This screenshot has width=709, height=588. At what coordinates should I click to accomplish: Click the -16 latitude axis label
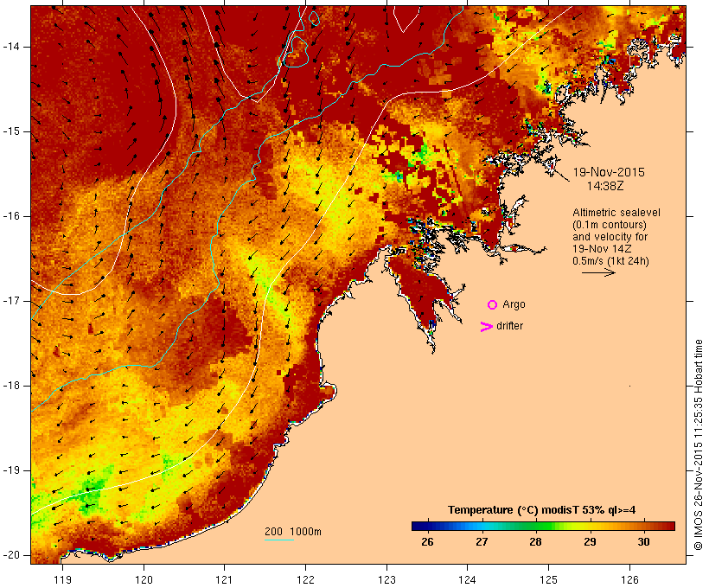point(10,216)
